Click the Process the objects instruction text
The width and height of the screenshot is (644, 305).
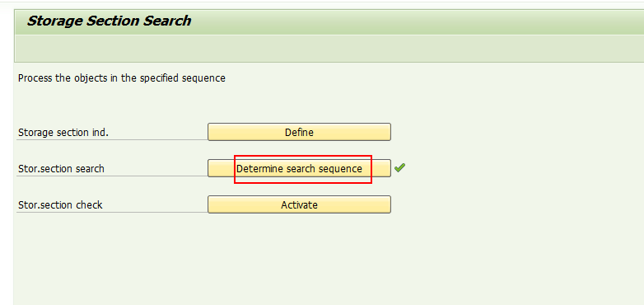(x=122, y=77)
